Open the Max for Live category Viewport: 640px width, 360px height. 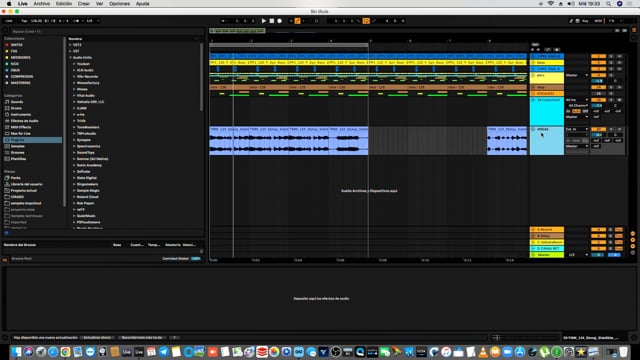(20, 133)
